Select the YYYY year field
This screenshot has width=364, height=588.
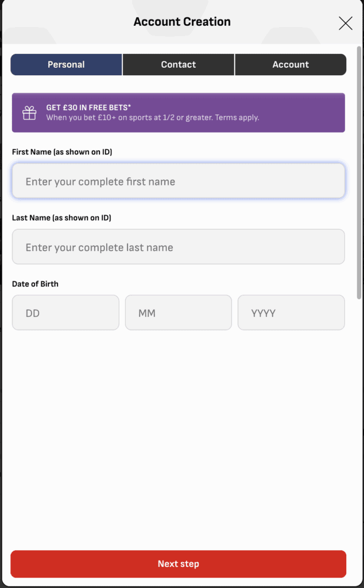tap(291, 313)
